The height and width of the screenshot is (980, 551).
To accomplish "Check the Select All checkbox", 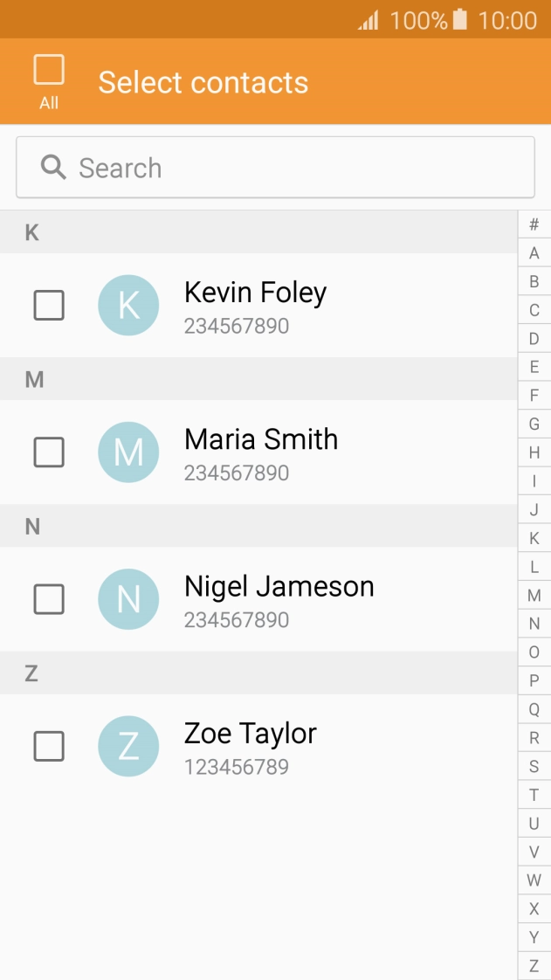I will click(x=49, y=70).
